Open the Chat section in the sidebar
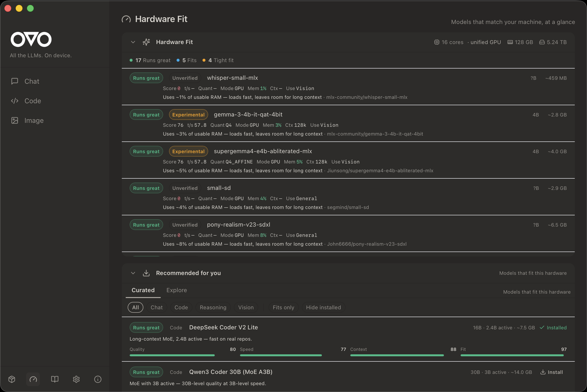Screen dimensions: 587x392 (x=32, y=81)
